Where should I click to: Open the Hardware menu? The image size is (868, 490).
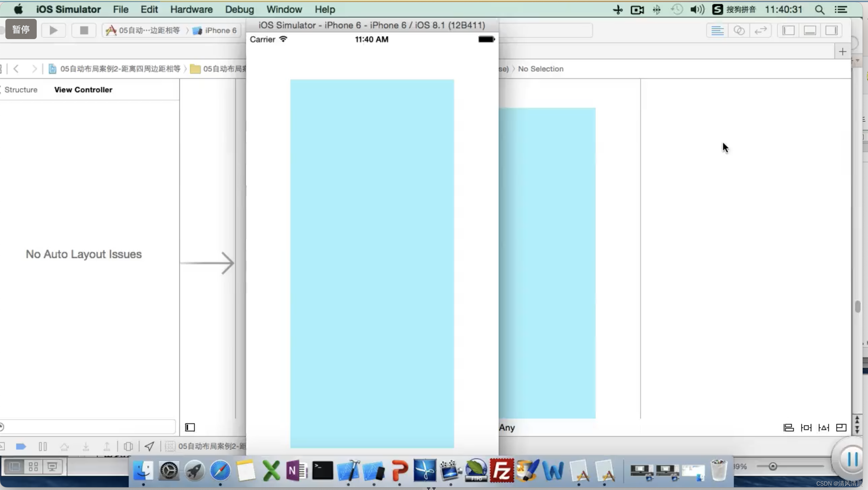pos(191,9)
